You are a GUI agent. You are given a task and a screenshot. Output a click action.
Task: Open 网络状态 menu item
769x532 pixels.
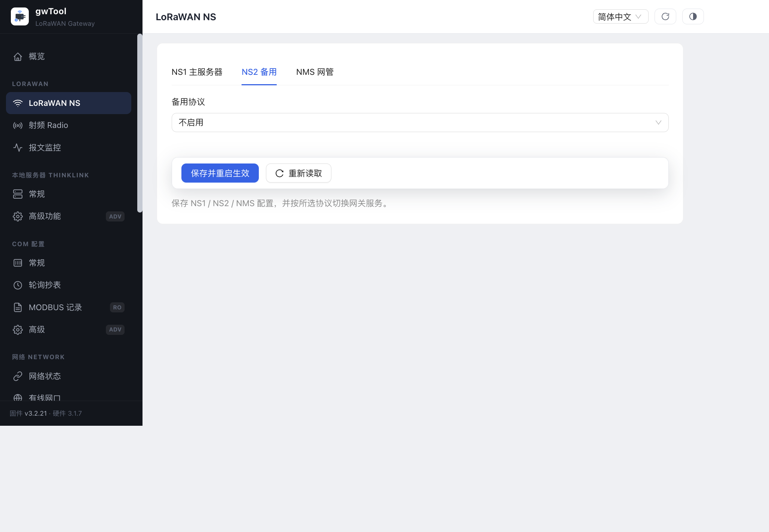pyautogui.click(x=68, y=376)
